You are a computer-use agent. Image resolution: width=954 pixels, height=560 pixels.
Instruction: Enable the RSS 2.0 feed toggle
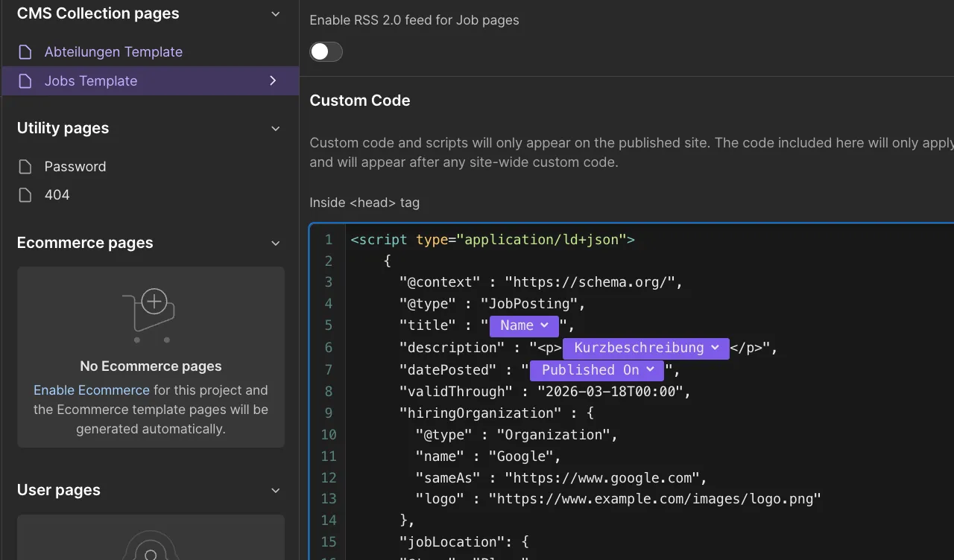(x=326, y=51)
